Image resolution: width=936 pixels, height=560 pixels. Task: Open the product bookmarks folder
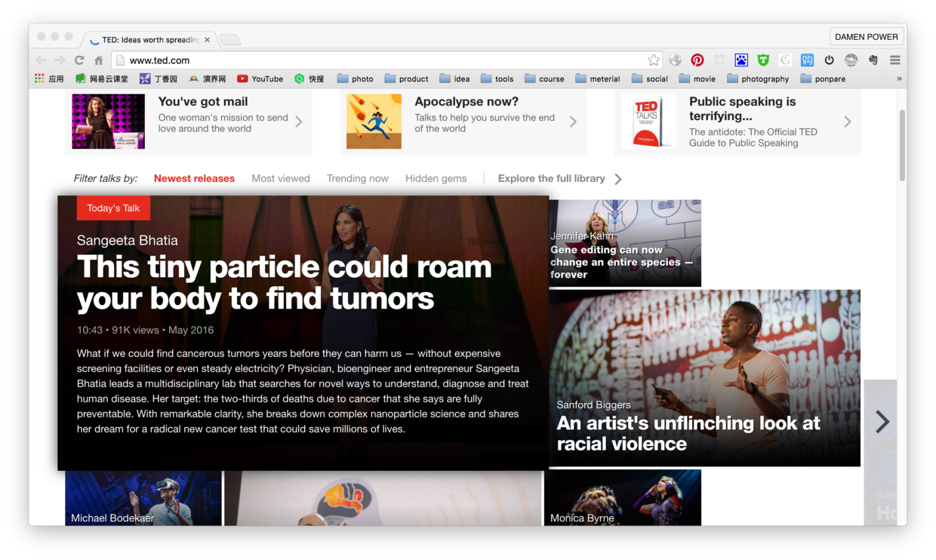click(406, 78)
